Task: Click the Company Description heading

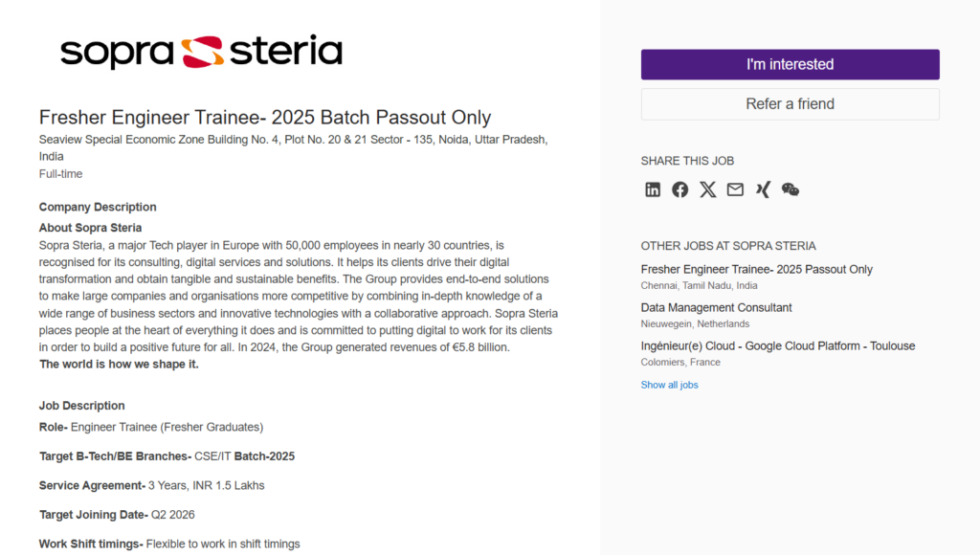Action: (98, 208)
